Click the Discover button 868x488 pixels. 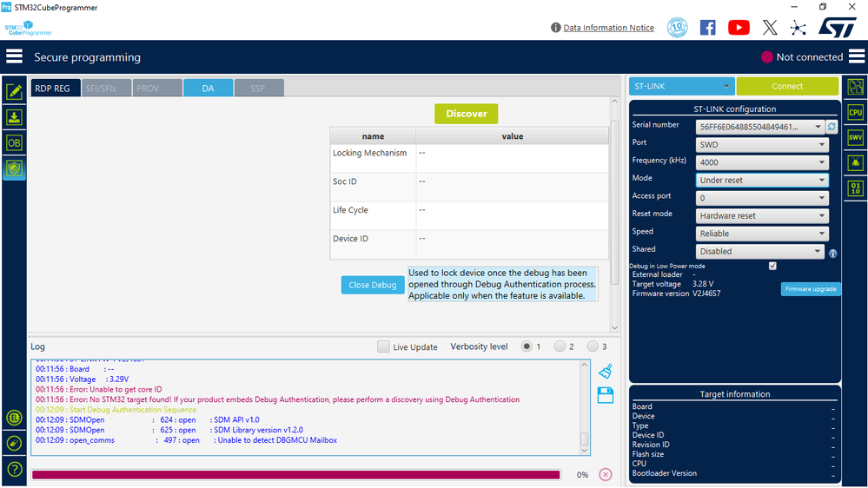coord(466,114)
